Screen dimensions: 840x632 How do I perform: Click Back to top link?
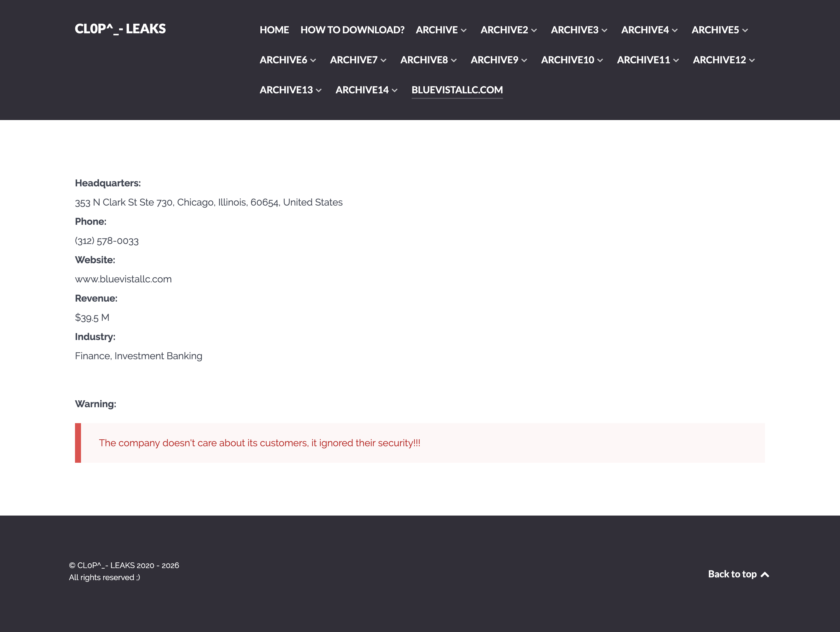point(738,574)
